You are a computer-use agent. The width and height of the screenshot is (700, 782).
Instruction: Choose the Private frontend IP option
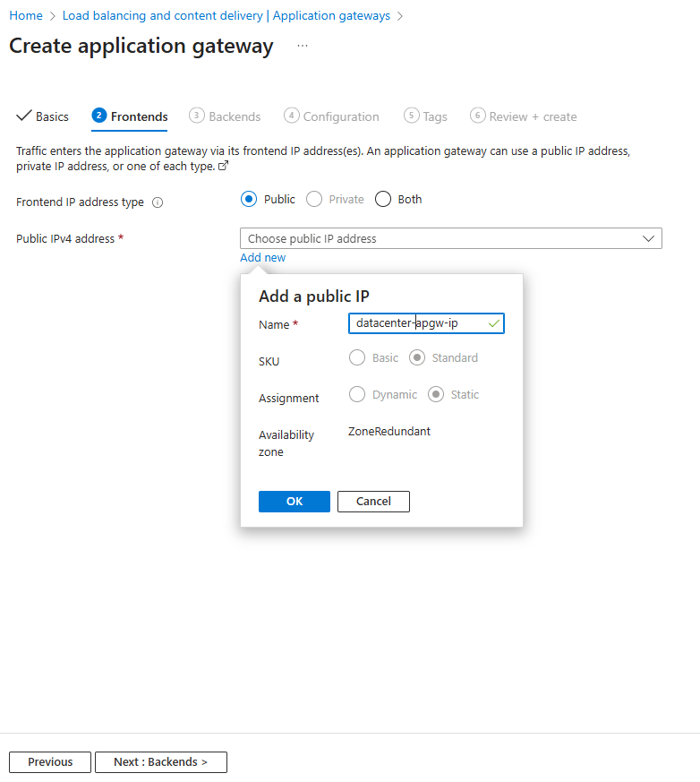click(x=314, y=199)
